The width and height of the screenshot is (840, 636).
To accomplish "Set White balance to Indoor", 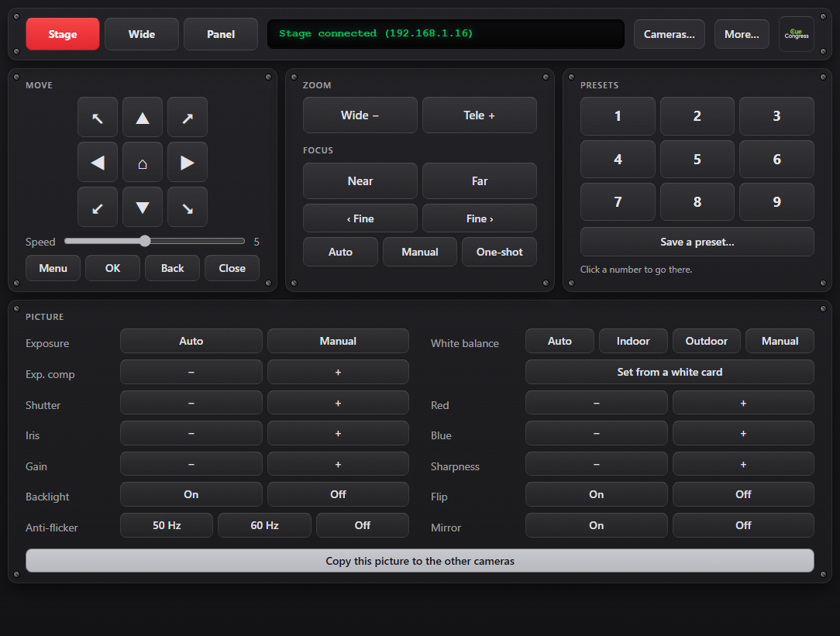I will [633, 341].
